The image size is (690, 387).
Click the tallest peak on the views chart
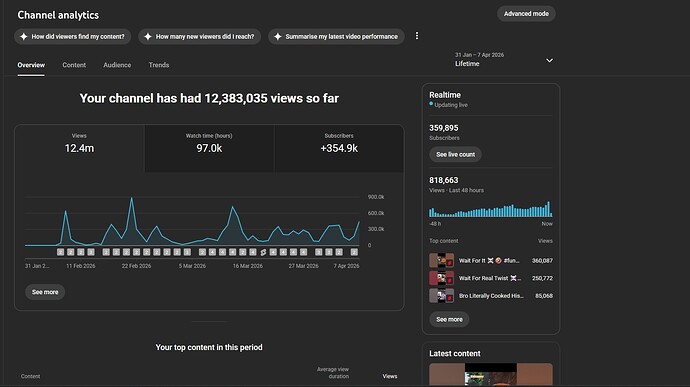point(131,199)
